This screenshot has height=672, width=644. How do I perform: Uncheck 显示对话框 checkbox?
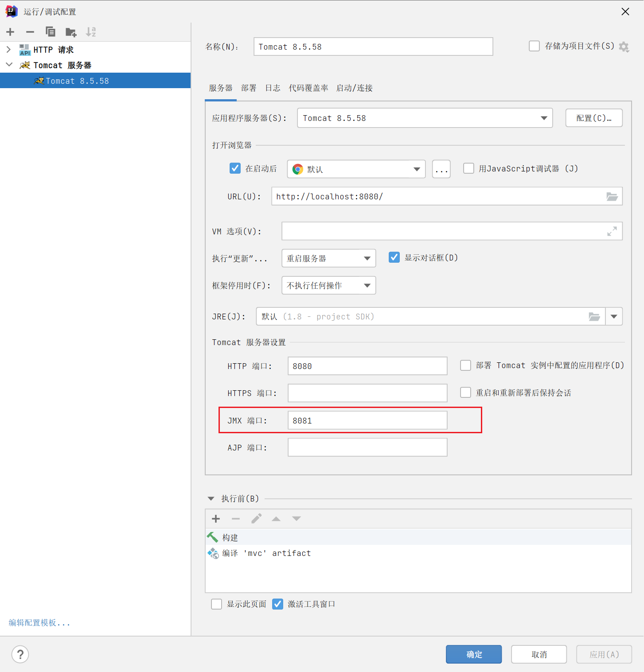click(x=394, y=257)
